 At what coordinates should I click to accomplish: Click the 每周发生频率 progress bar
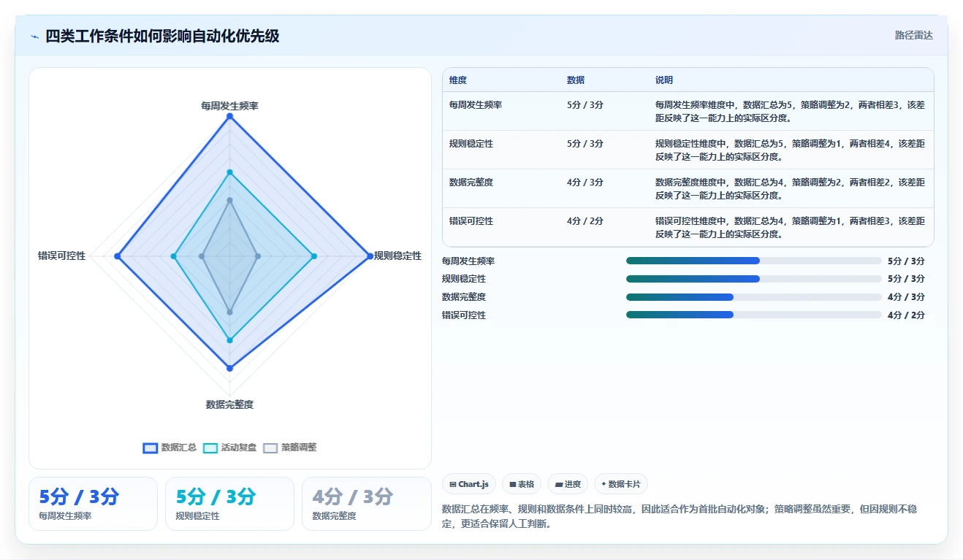coord(754,261)
